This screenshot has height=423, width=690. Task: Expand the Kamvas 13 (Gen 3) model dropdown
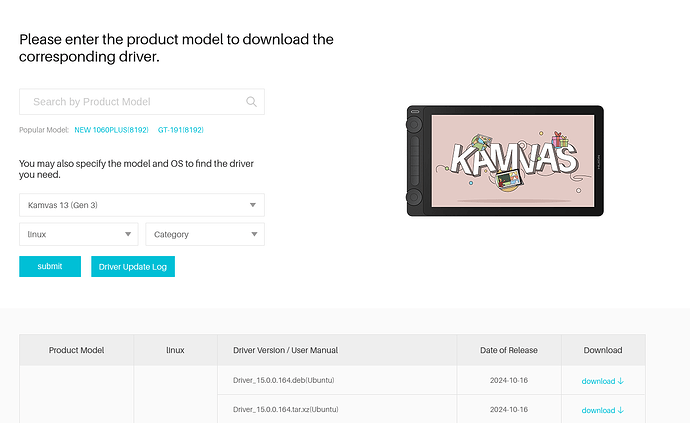142,205
